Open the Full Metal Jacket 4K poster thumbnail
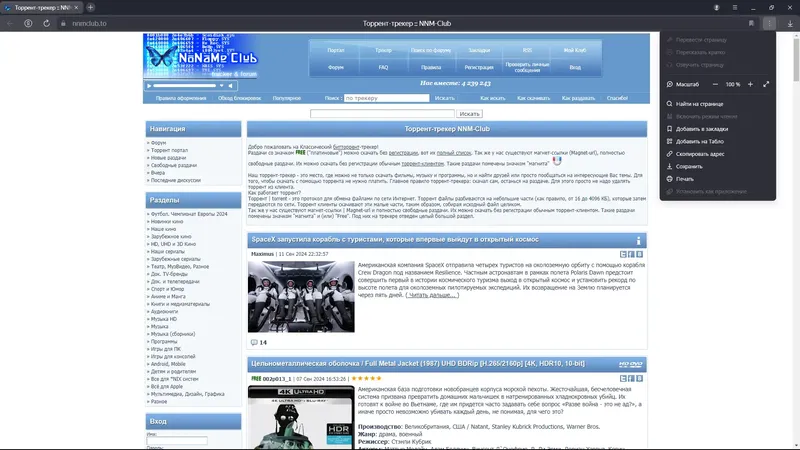The height and width of the screenshot is (450, 800). 301,417
